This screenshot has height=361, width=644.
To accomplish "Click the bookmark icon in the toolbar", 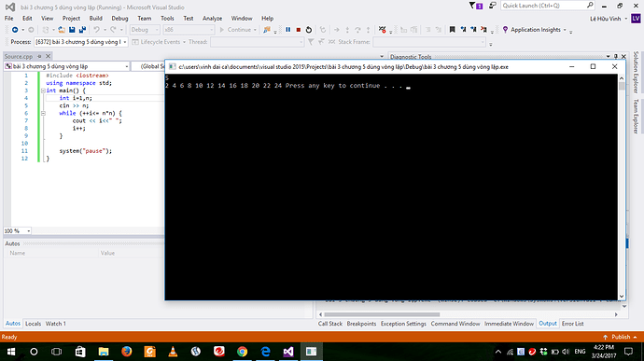I will [452, 30].
